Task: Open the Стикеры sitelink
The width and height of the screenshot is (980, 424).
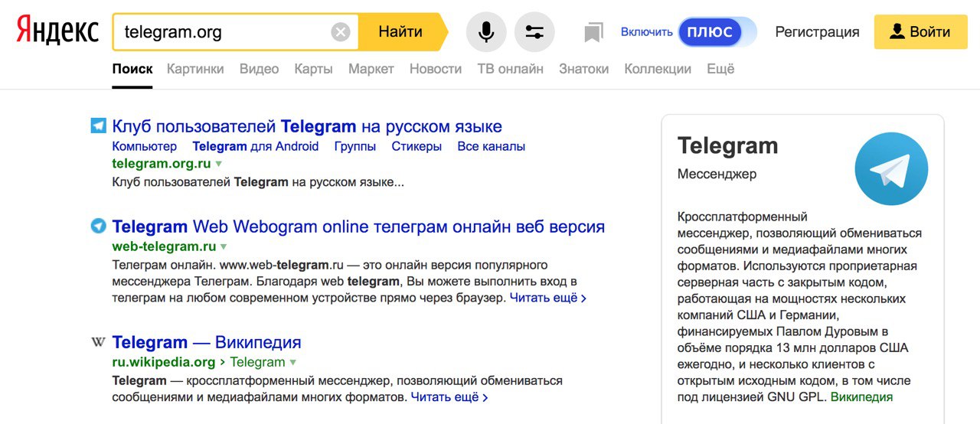Action: click(416, 146)
